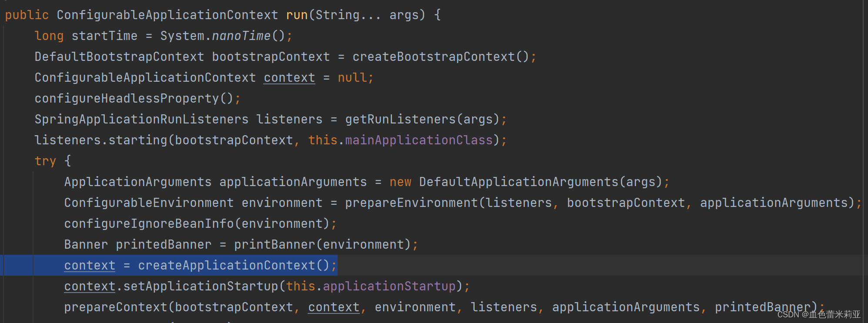Click the underlined context variable assigned null

(289, 77)
